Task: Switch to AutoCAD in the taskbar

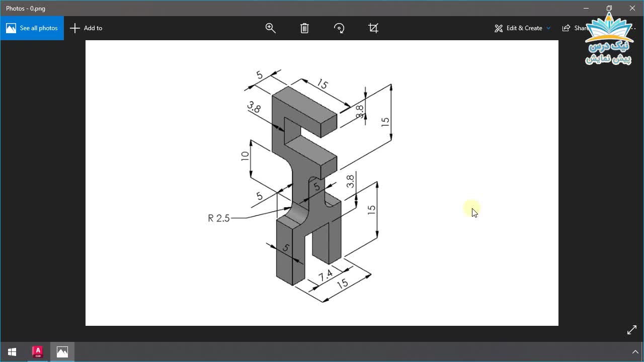Action: 38,352
